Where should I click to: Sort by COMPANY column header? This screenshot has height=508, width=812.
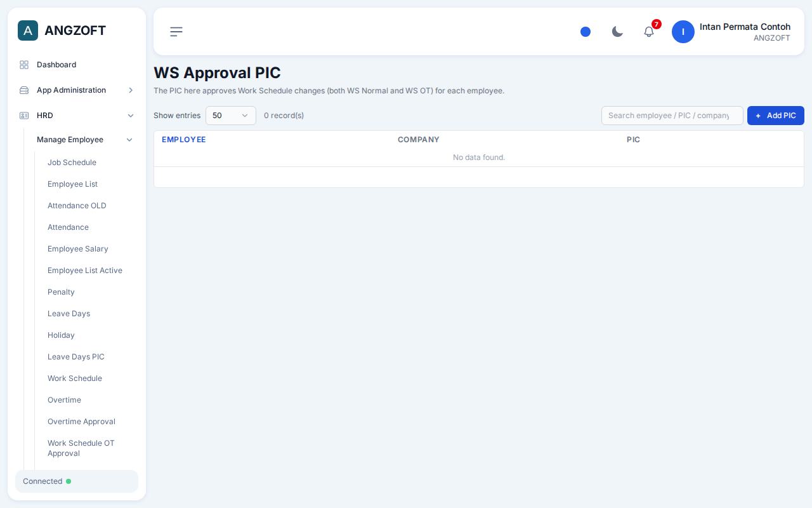point(419,140)
